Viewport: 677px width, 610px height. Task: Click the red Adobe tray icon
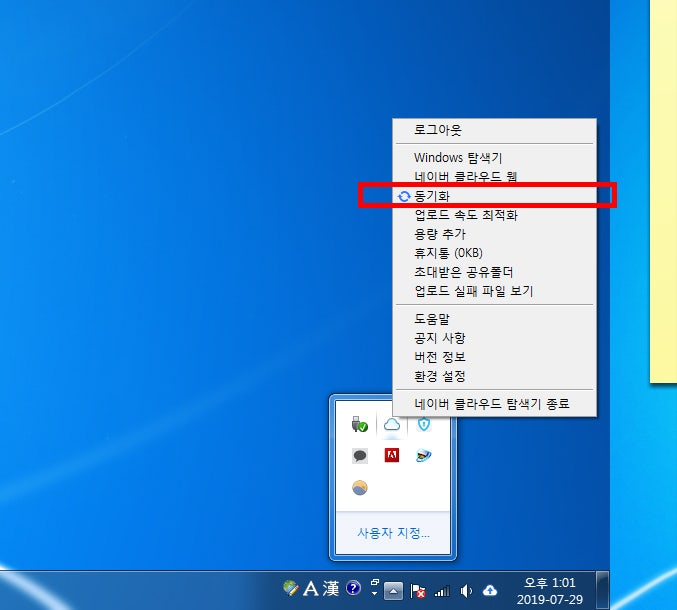[x=392, y=455]
